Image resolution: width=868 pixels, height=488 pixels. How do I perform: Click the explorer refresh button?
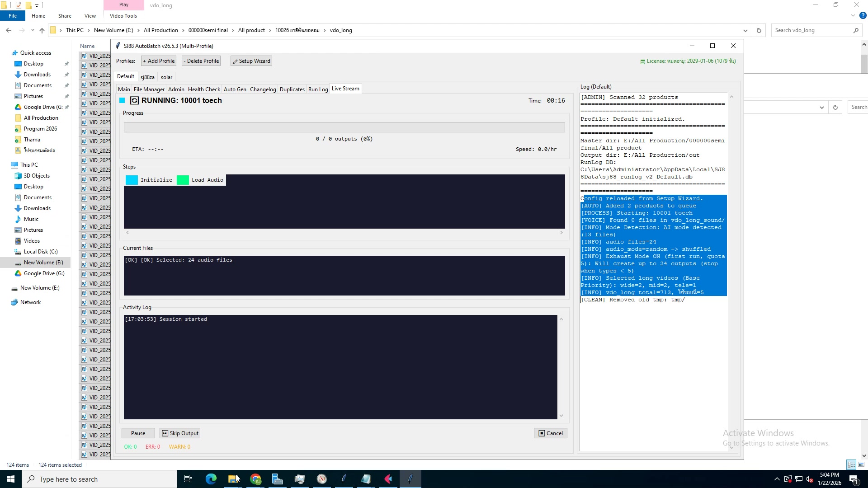759,30
